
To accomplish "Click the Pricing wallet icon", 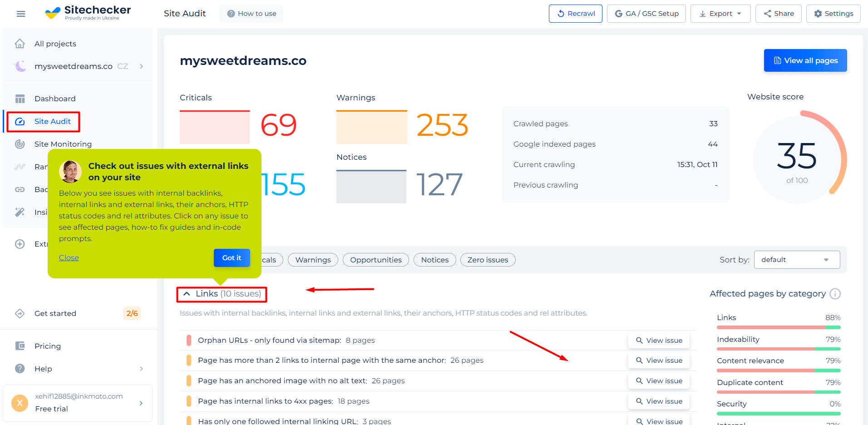I will tap(20, 346).
